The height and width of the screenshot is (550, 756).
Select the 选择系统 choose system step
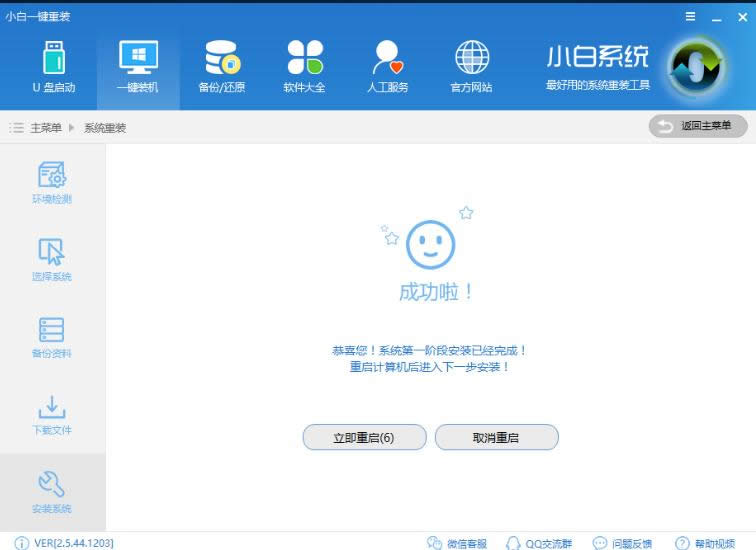click(x=52, y=260)
